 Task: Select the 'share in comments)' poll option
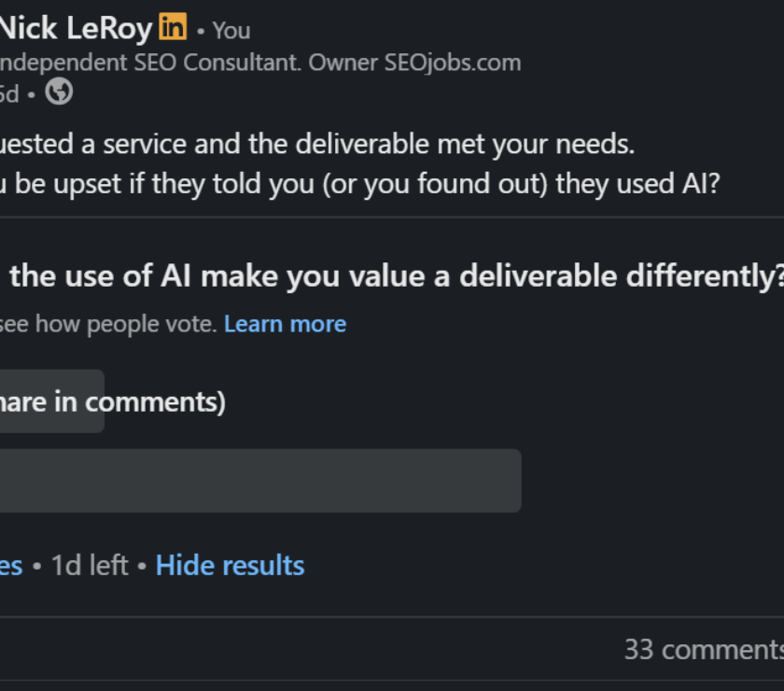[52, 402]
